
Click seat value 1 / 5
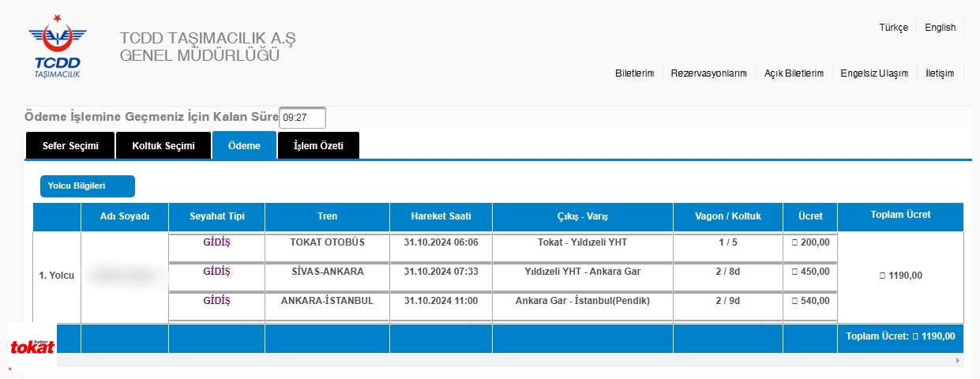728,242
